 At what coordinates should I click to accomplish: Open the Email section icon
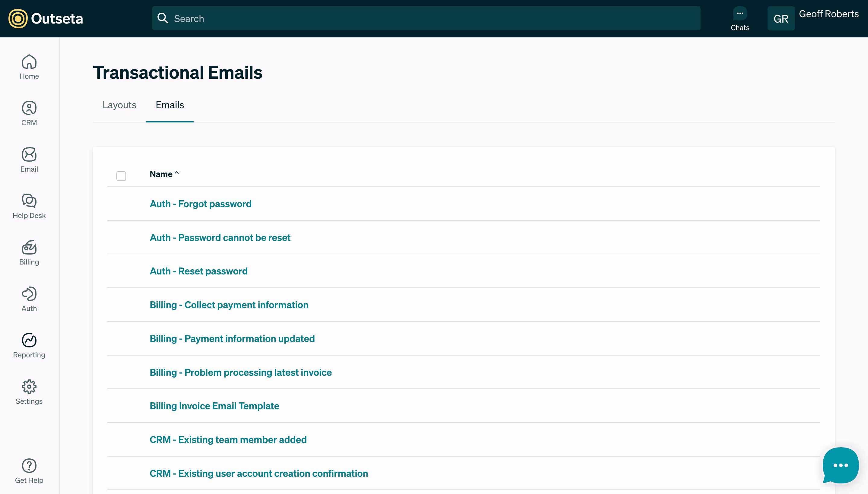pos(29,160)
